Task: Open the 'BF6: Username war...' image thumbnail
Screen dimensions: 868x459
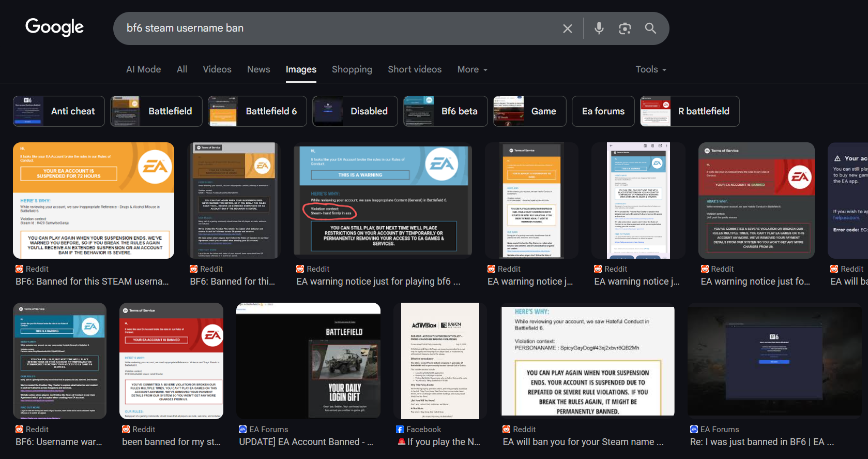Action: (59, 361)
